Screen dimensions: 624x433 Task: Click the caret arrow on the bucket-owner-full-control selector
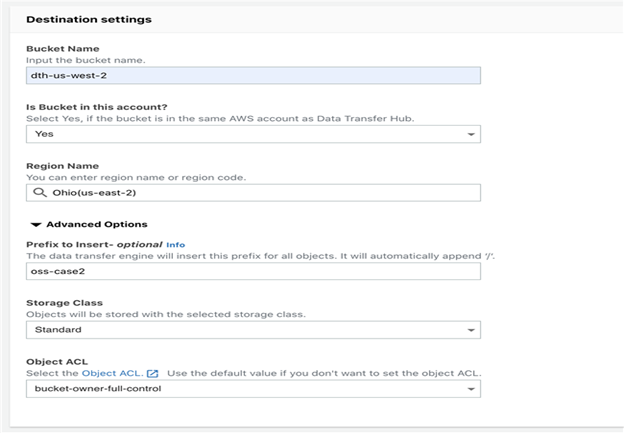pyautogui.click(x=470, y=387)
